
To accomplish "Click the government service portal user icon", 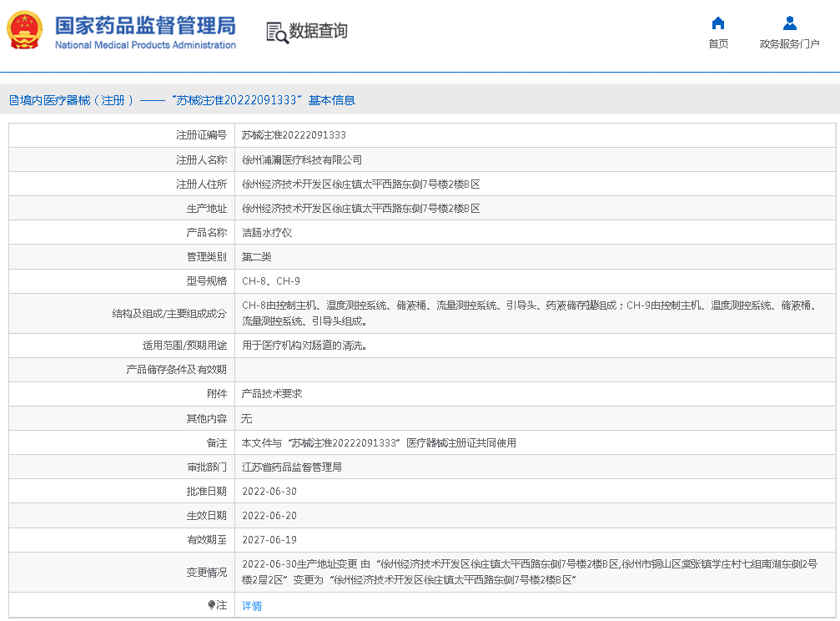I will click(x=789, y=23).
